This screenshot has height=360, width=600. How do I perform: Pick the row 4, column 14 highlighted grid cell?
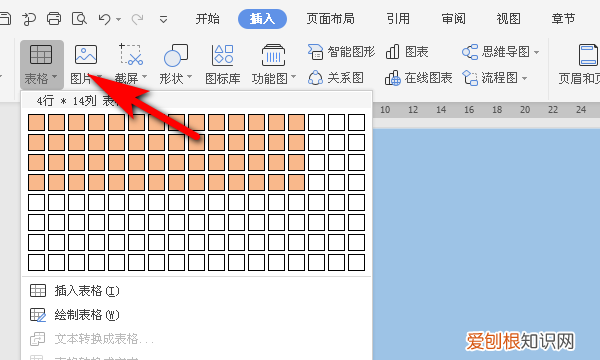[x=297, y=182]
